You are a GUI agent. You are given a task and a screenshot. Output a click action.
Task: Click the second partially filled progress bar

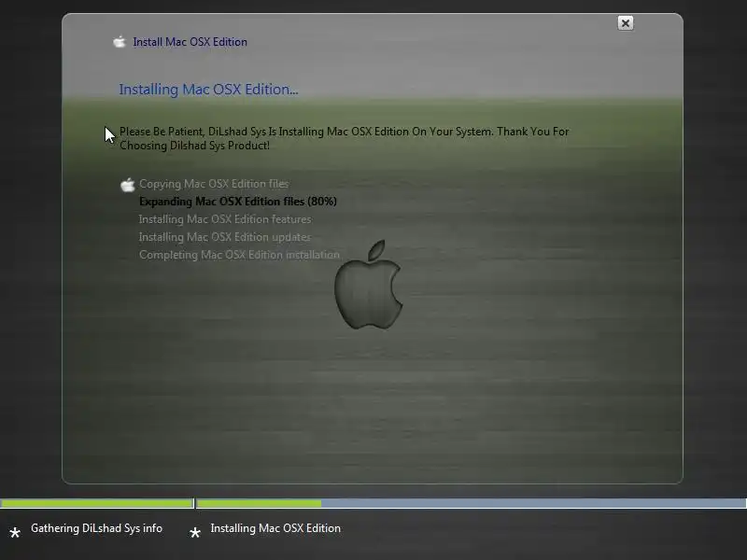pos(472,503)
